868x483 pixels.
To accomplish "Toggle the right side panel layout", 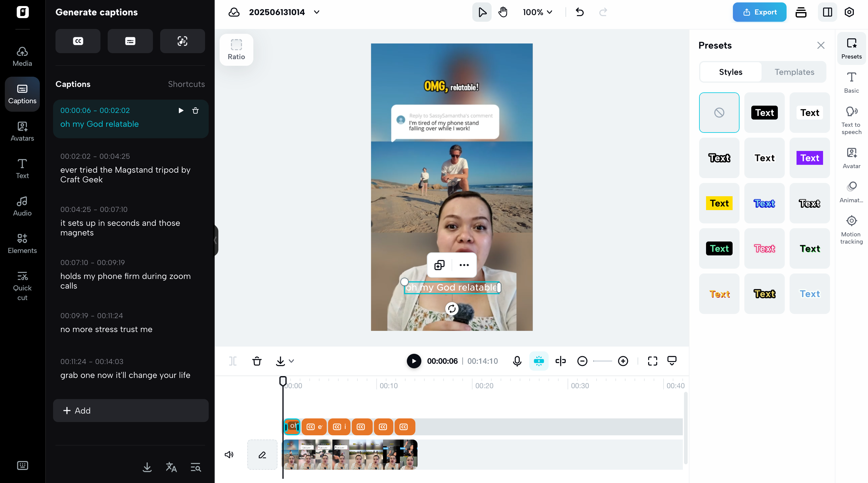I will [828, 12].
